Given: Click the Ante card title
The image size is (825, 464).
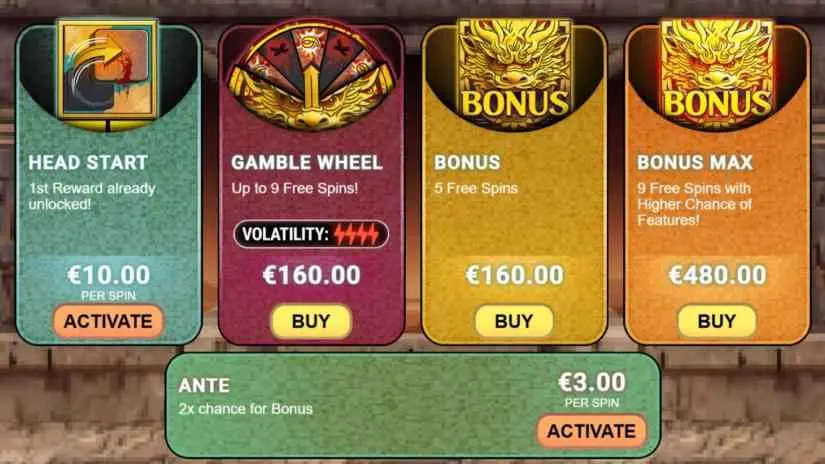Looking at the screenshot, I should click(x=204, y=386).
